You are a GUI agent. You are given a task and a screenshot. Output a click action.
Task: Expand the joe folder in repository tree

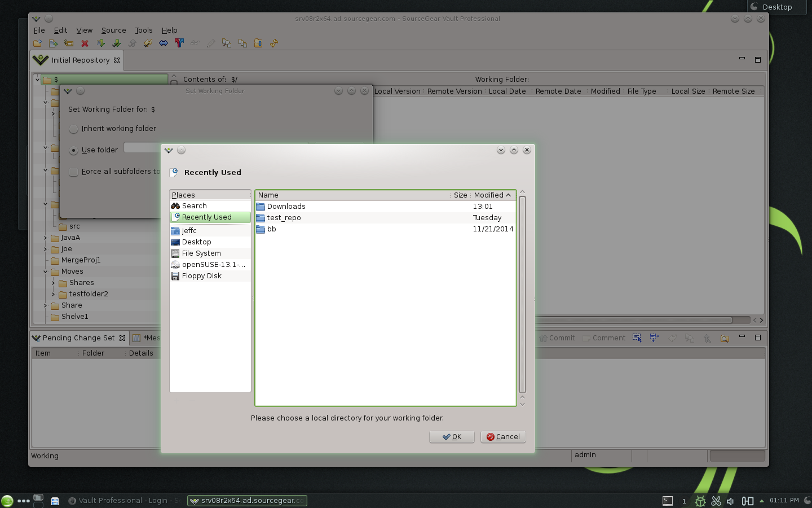[x=46, y=249]
